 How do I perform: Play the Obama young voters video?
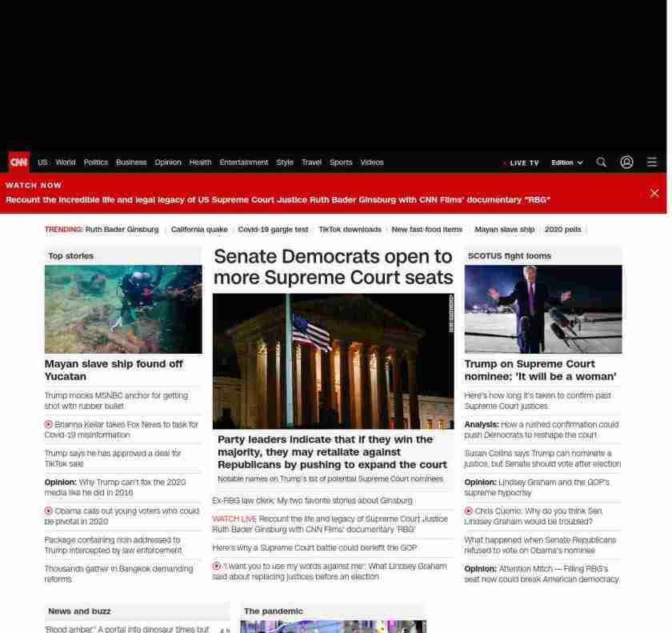point(49,511)
